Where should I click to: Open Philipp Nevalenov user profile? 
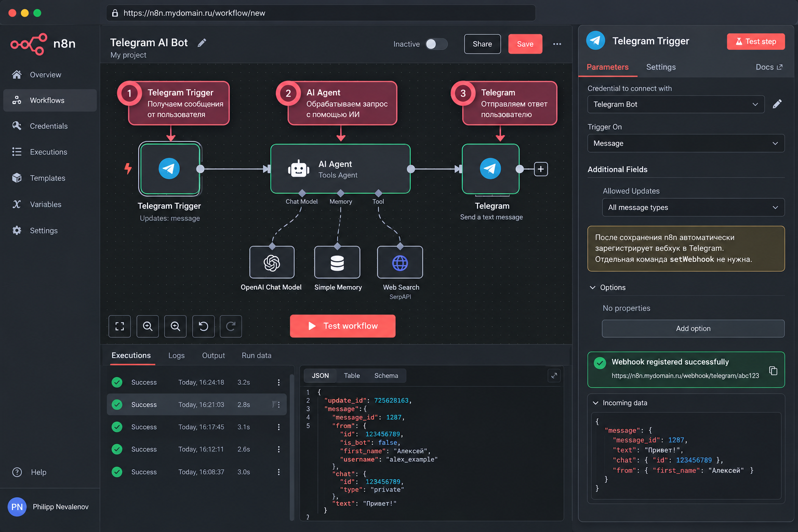pyautogui.click(x=49, y=507)
